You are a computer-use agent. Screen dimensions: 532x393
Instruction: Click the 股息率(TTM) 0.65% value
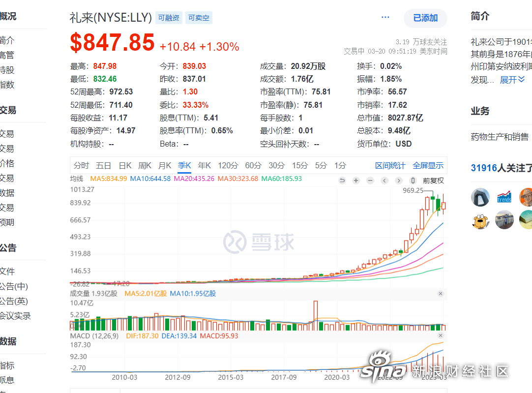click(x=222, y=131)
